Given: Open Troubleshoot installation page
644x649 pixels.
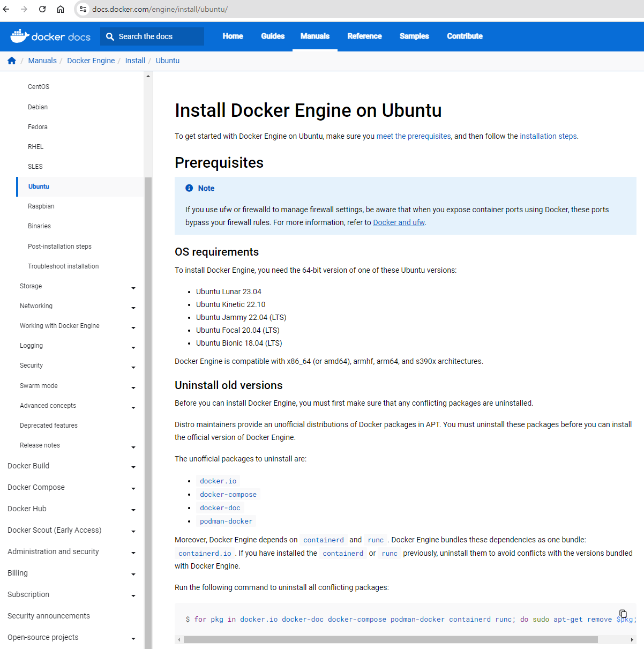Looking at the screenshot, I should (x=63, y=266).
